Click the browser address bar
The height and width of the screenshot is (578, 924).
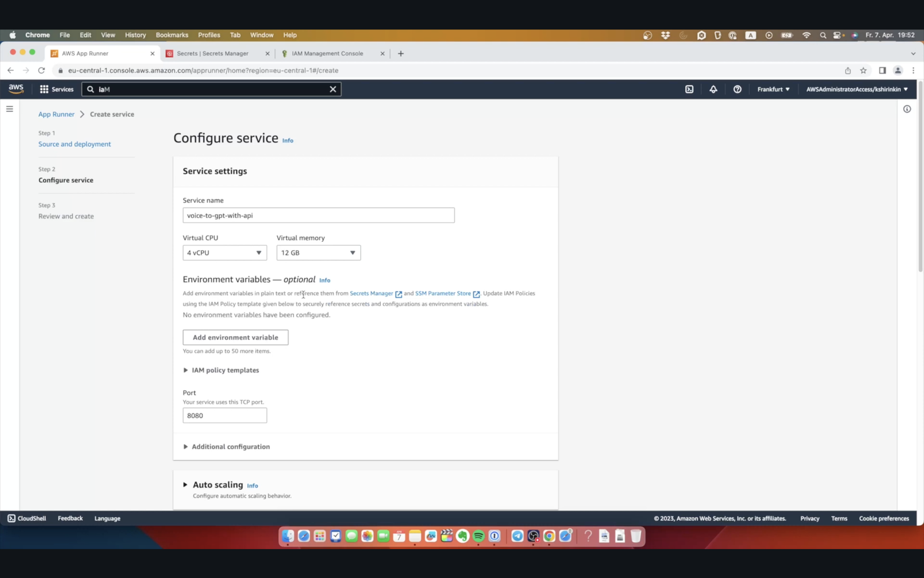440,70
